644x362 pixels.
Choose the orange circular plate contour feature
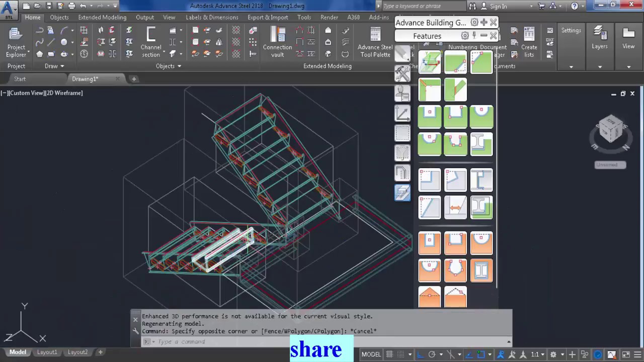click(481, 243)
